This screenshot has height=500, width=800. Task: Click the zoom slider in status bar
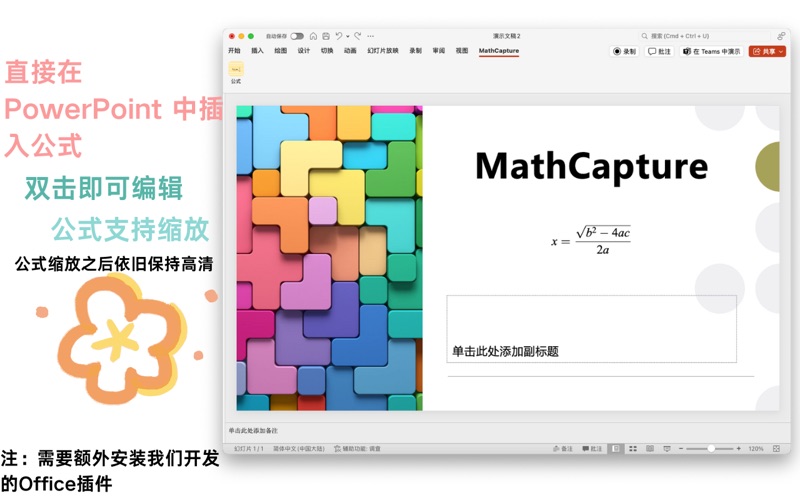click(x=711, y=449)
